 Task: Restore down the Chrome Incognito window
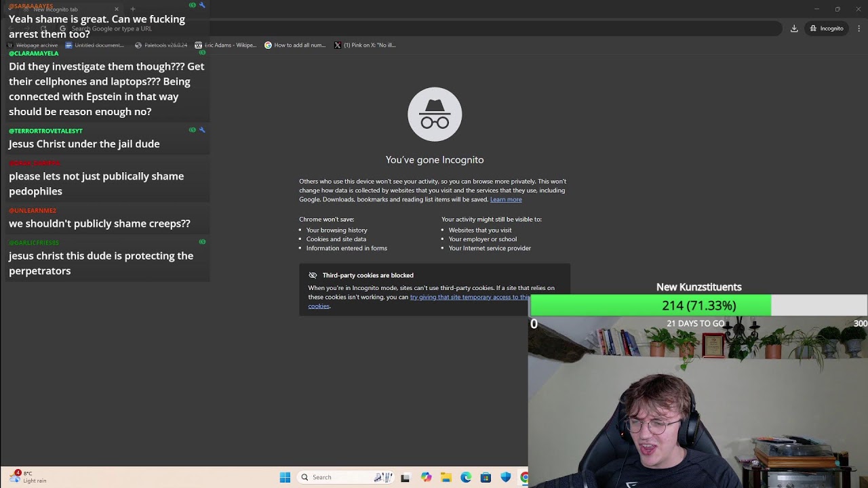click(x=837, y=9)
